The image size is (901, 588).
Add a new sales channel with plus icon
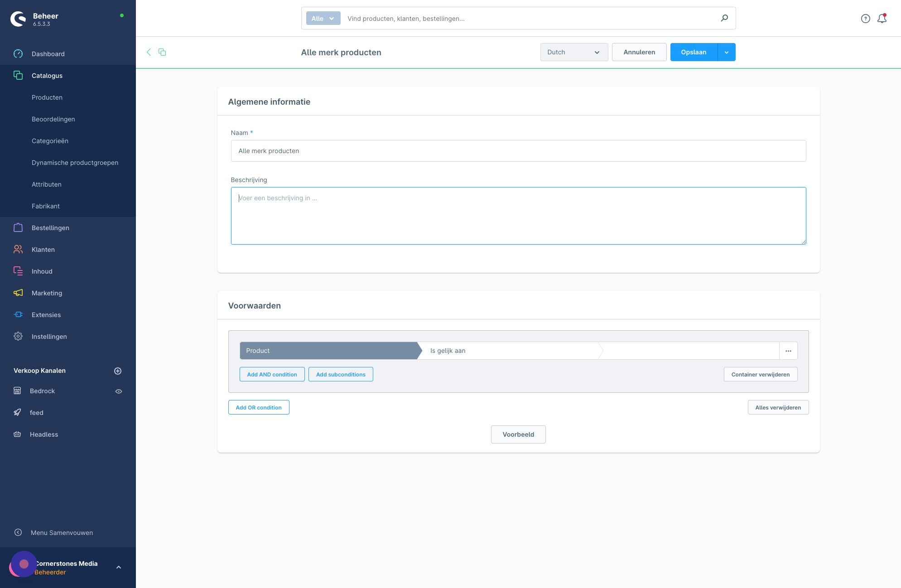pyautogui.click(x=118, y=371)
